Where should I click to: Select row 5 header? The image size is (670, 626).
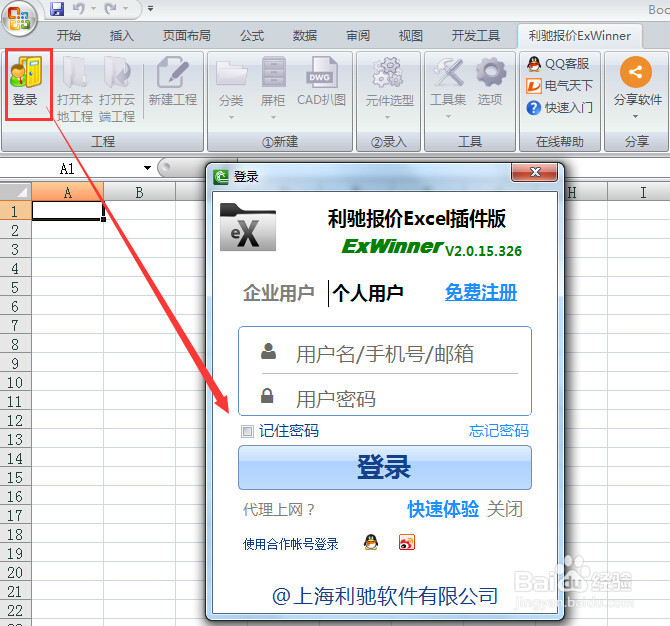(x=15, y=287)
